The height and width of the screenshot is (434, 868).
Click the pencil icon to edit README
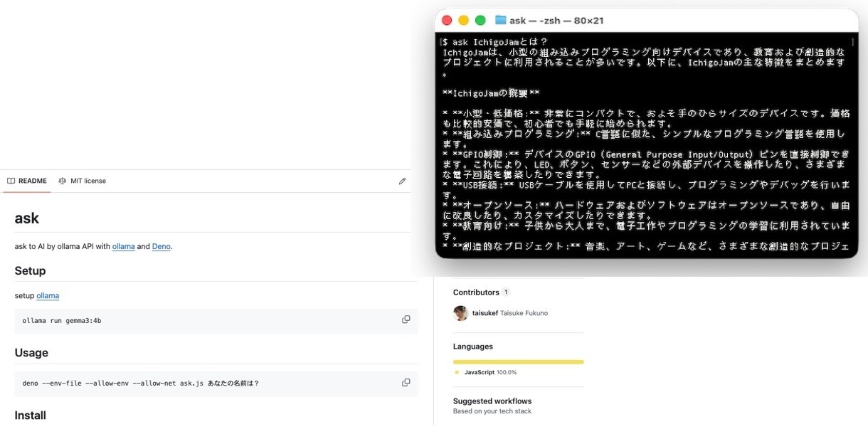tap(402, 181)
